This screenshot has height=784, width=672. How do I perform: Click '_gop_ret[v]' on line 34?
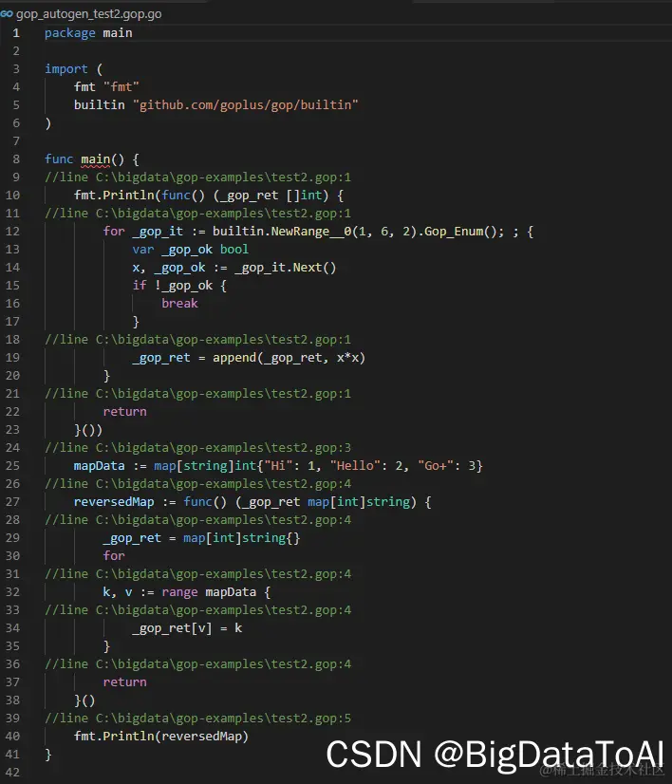172,628
